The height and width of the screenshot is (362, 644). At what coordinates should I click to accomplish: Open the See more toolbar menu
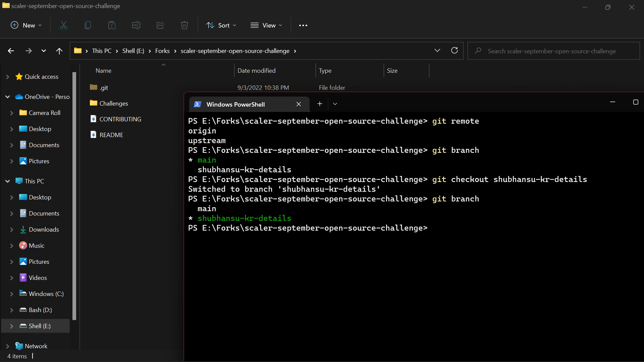click(x=303, y=25)
